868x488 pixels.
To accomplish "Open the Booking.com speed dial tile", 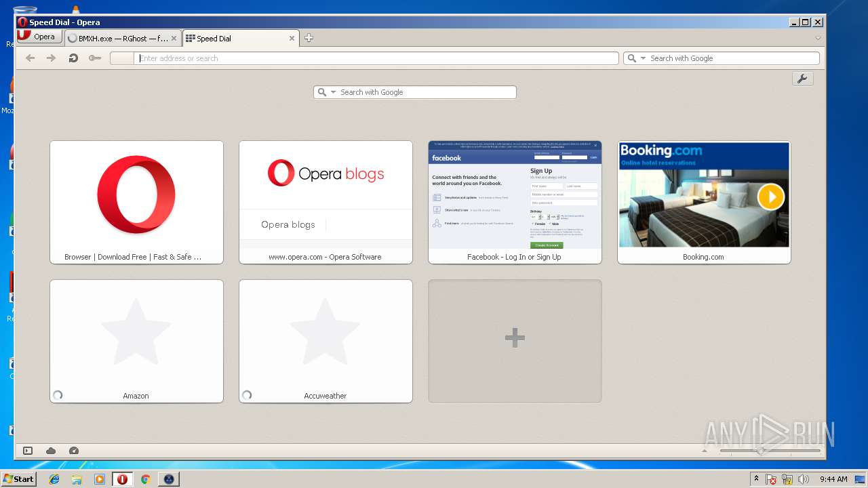I will 704,202.
